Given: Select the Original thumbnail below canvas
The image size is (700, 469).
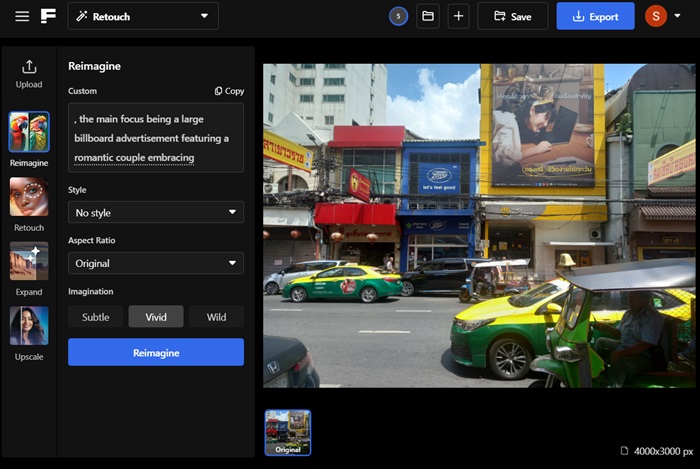Looking at the screenshot, I should click(288, 432).
